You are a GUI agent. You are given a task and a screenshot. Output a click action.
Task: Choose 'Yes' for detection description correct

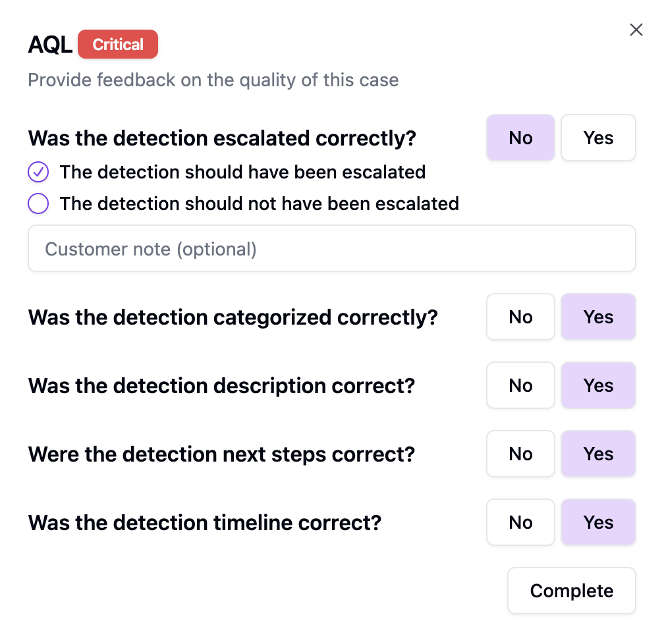coord(598,385)
